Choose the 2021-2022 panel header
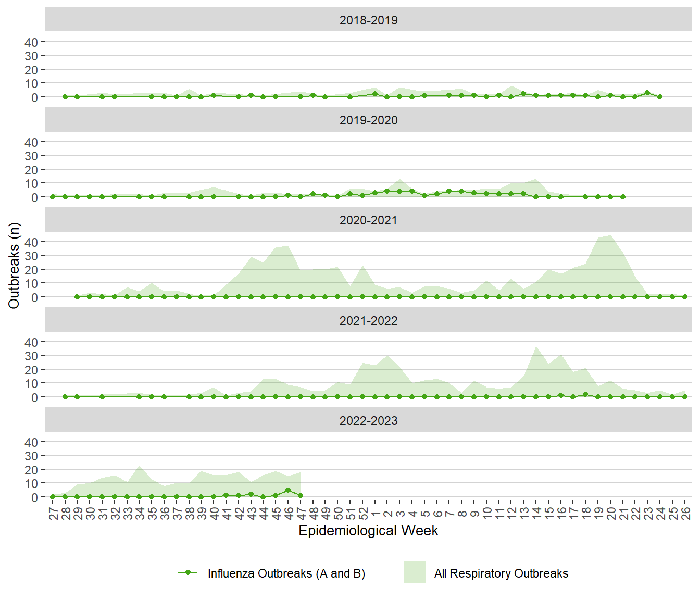This screenshot has height=600, width=700. [368, 321]
